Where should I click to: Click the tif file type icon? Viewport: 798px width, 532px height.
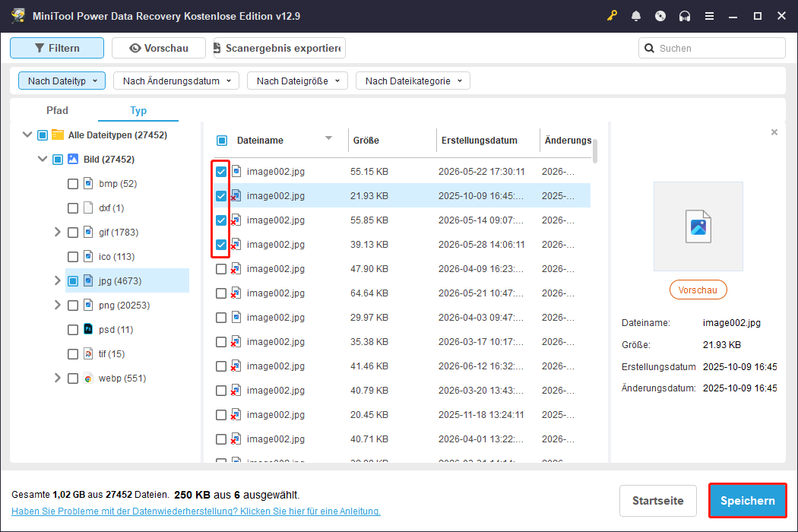pyautogui.click(x=89, y=354)
